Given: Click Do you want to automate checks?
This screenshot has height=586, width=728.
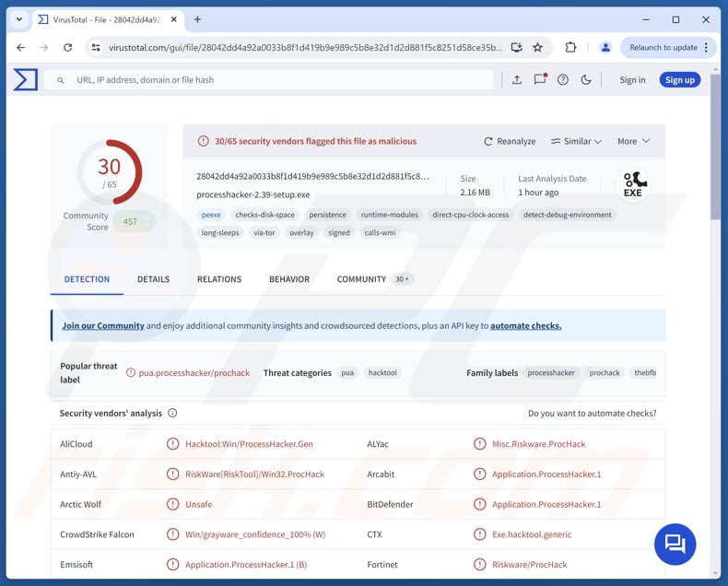Looking at the screenshot, I should tap(592, 414).
